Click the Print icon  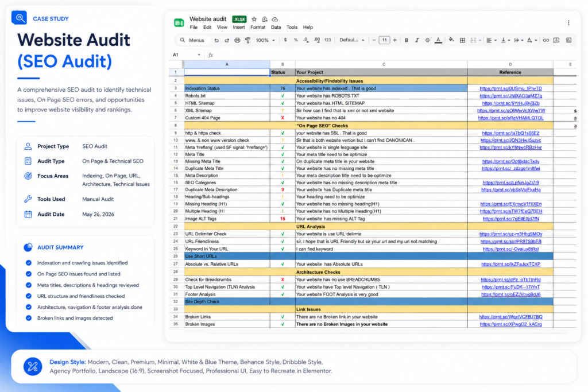237,40
